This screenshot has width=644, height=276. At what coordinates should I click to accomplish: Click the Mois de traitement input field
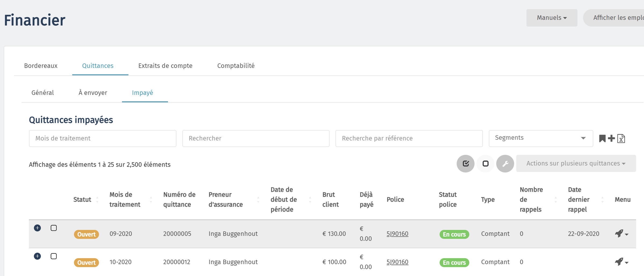(x=103, y=138)
